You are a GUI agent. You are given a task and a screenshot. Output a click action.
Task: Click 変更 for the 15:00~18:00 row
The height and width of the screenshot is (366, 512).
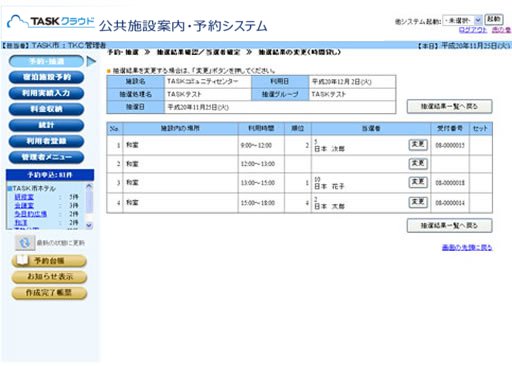418,202
